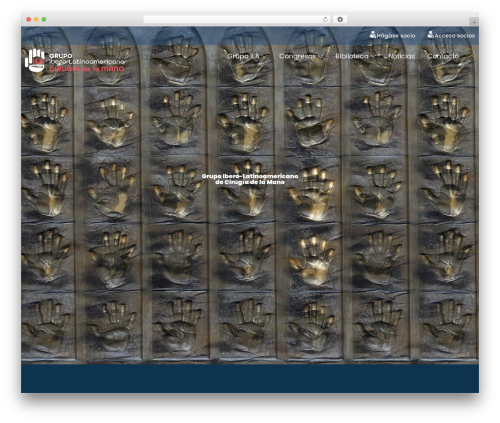
Task: Click the round extension icon beside address bar
Action: coord(340,20)
